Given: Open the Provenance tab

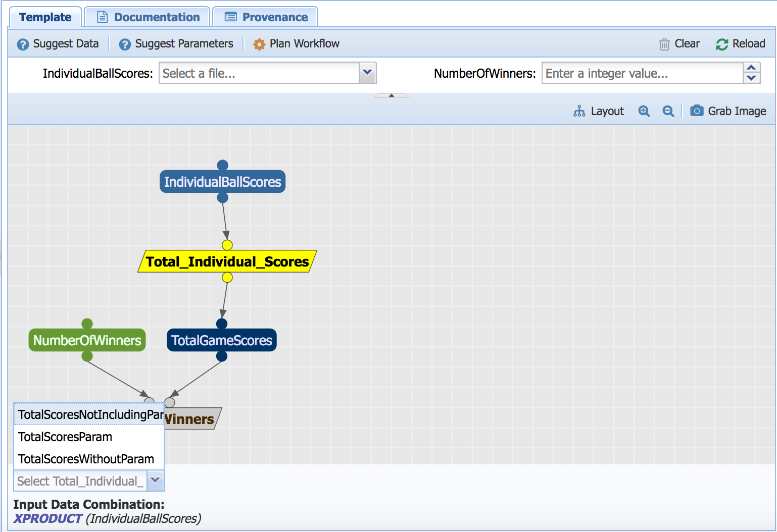Looking at the screenshot, I should point(265,17).
